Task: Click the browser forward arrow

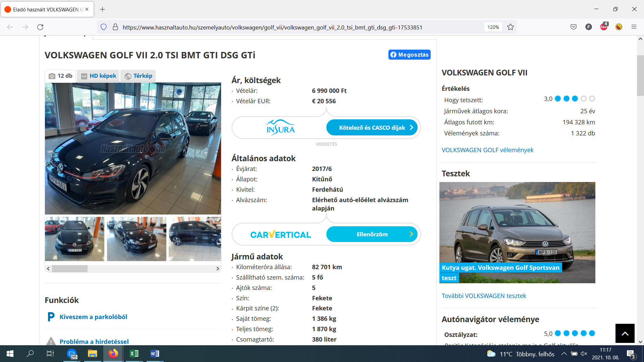Action: (25, 27)
